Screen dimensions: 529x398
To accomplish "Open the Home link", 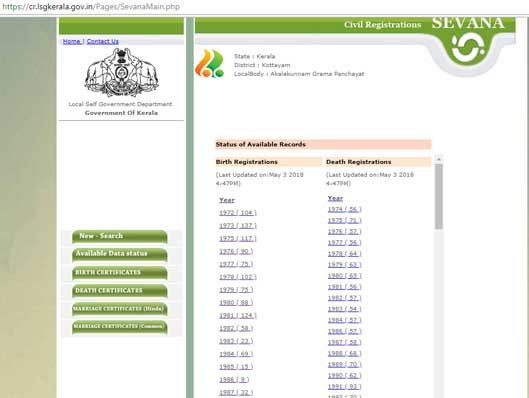I will pyautogui.click(x=72, y=41).
